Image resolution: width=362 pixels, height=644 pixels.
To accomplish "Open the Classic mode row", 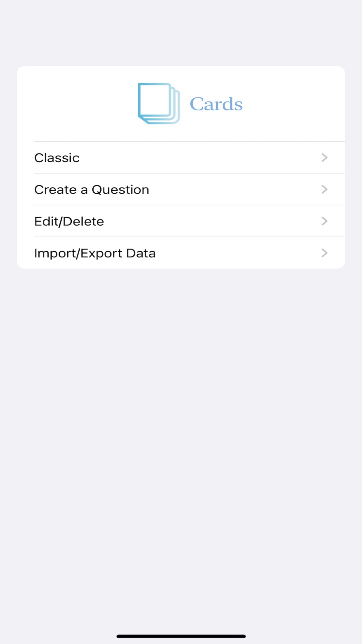I will pos(181,158).
